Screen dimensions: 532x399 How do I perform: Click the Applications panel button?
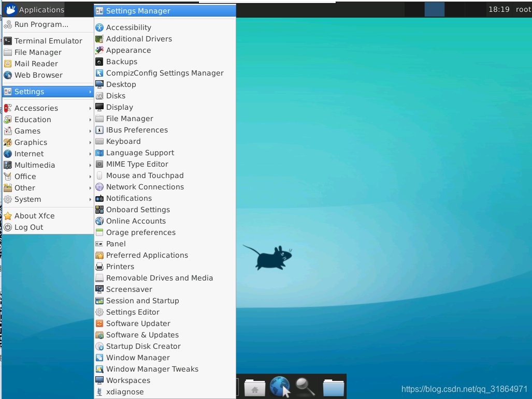[34, 10]
